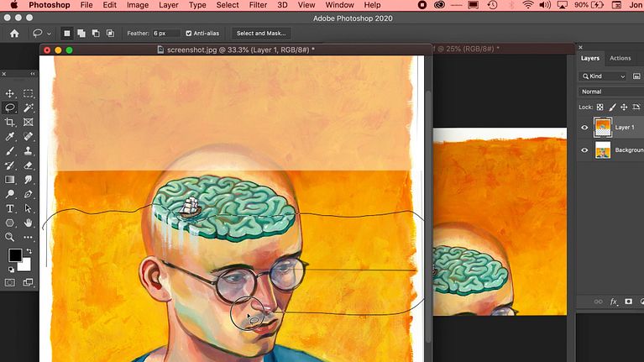
Task: Select the Move tool
Action: (x=10, y=93)
